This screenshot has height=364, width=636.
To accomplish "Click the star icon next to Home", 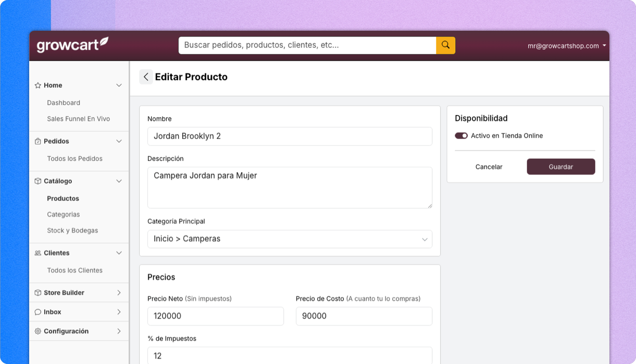I will 38,85.
